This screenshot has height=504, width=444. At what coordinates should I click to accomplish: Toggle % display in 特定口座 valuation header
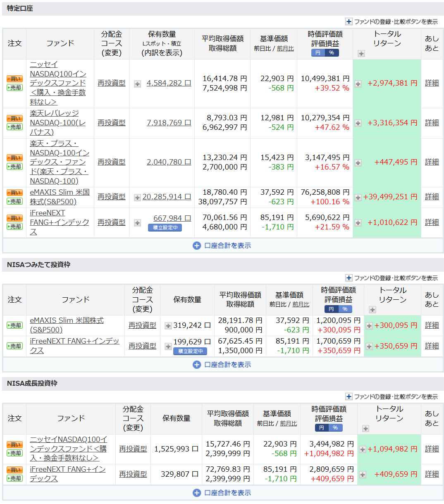332,53
